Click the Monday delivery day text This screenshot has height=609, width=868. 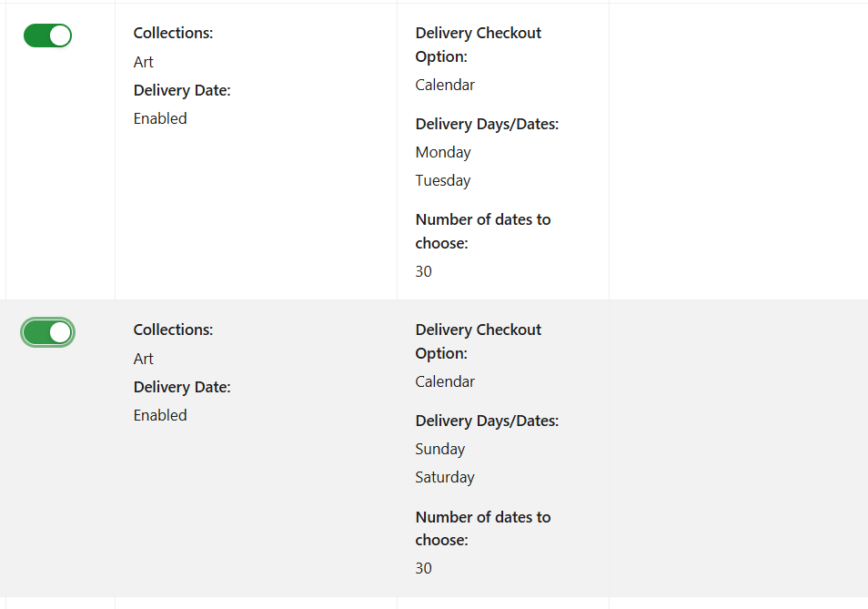[443, 152]
